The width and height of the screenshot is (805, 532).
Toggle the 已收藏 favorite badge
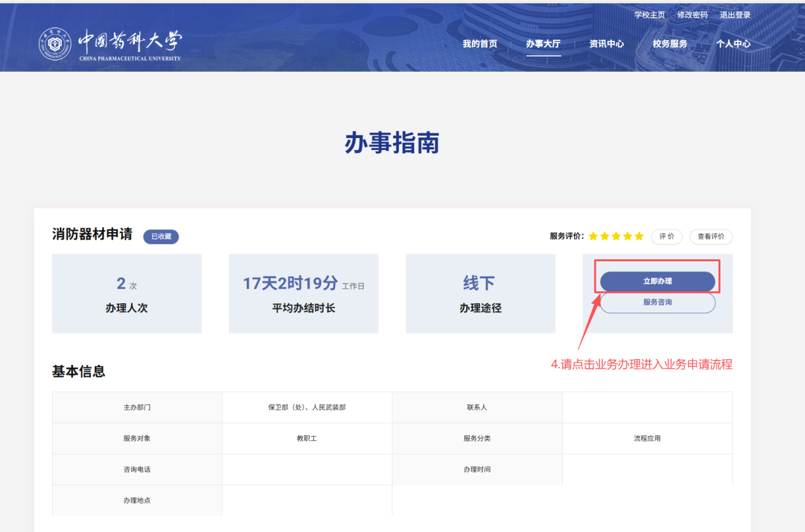tap(161, 236)
